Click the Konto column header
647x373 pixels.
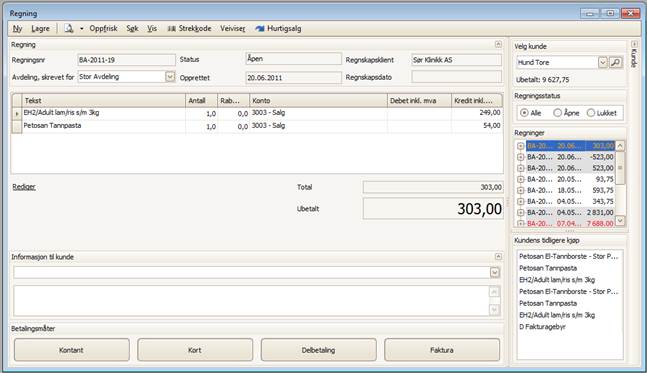coord(318,100)
